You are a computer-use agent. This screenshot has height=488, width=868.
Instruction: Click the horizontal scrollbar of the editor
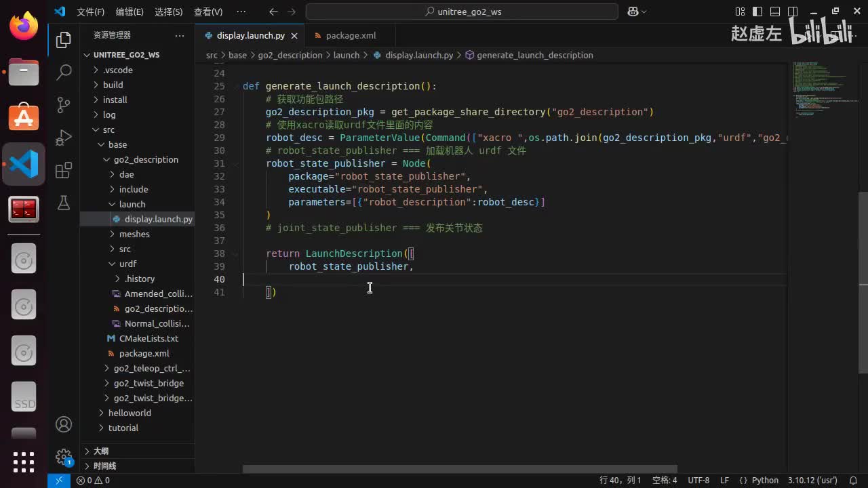460,469
